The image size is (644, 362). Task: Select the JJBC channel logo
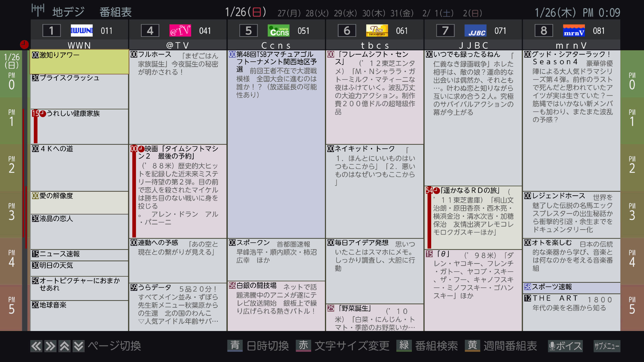pos(475,30)
